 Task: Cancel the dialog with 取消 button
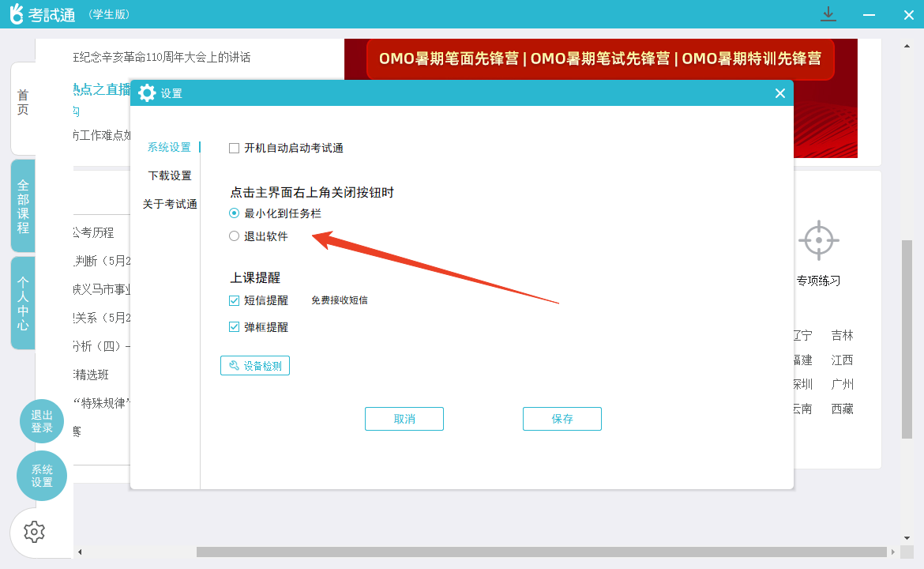click(x=404, y=418)
